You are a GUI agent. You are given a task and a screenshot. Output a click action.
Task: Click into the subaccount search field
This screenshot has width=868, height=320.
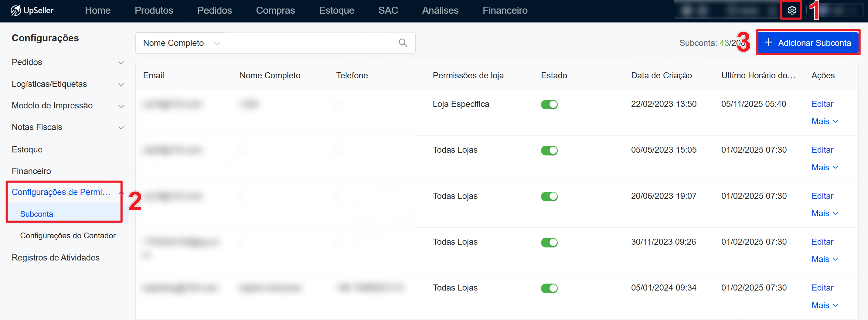[310, 43]
